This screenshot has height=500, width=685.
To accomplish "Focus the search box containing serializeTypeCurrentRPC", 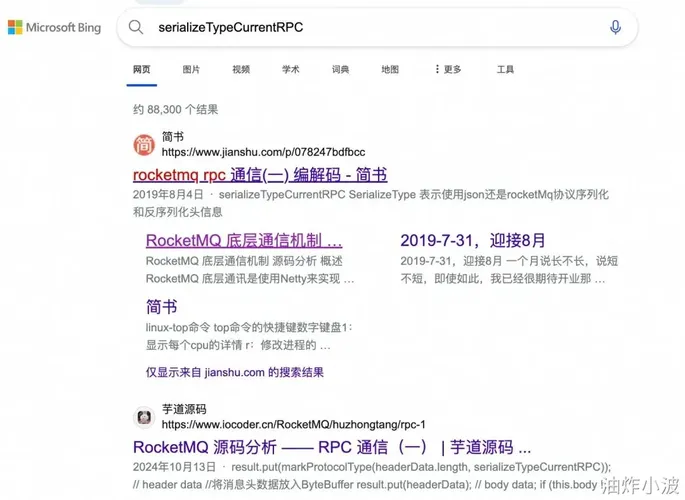I will coord(376,27).
